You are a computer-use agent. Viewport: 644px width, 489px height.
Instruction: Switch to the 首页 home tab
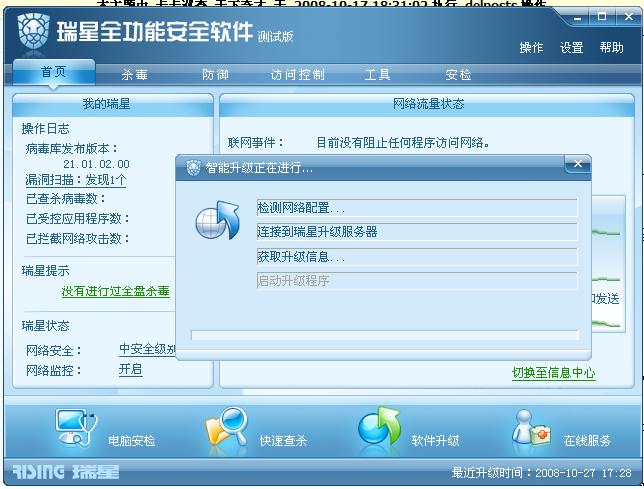[53, 72]
